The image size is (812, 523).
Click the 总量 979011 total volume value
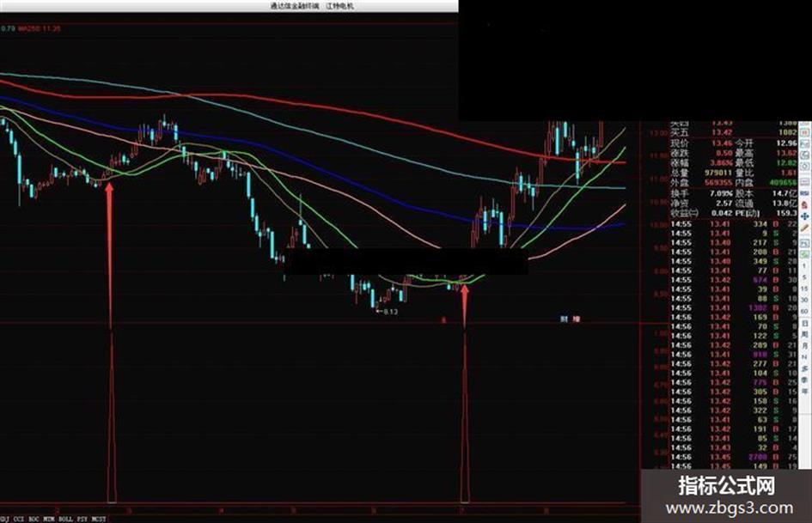point(718,173)
